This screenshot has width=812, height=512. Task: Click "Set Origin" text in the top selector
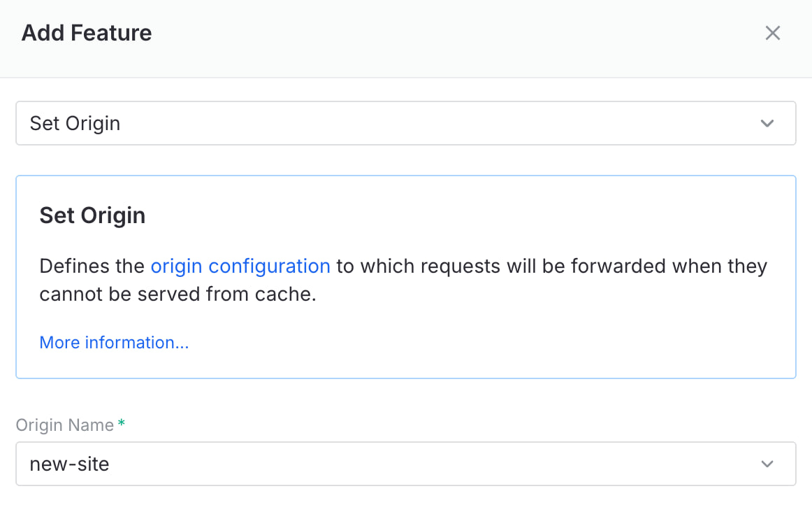click(x=75, y=124)
